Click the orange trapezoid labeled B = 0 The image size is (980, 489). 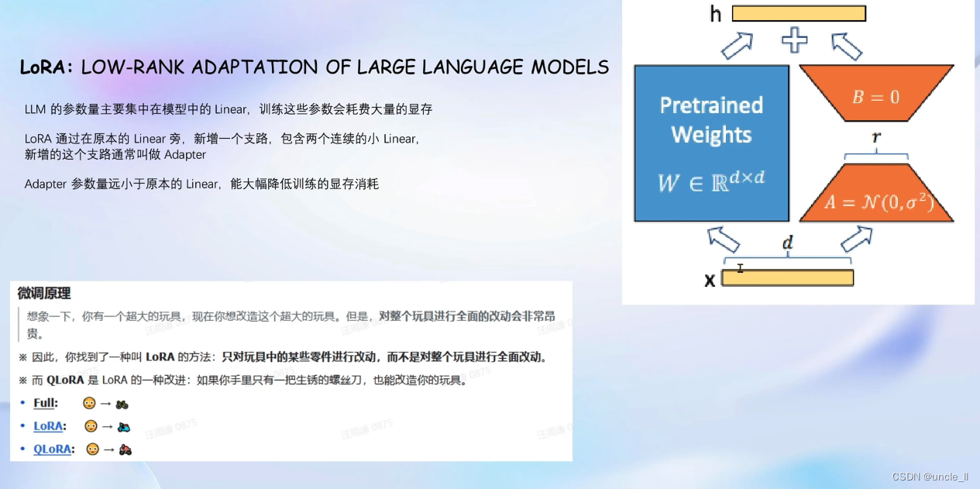(x=875, y=93)
